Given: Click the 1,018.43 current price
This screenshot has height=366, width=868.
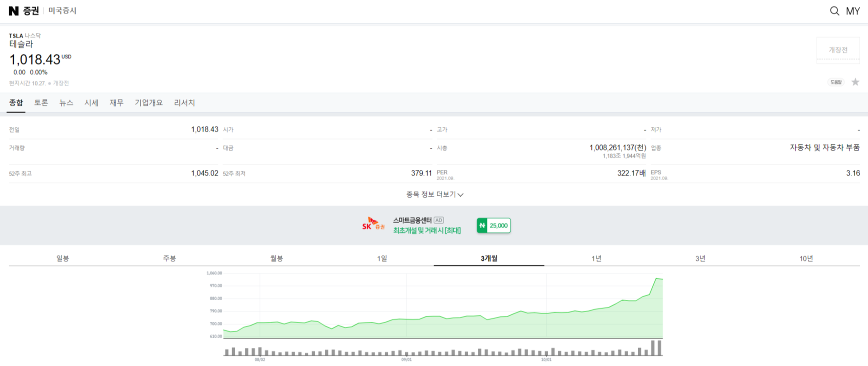Looking at the screenshot, I should (x=35, y=60).
